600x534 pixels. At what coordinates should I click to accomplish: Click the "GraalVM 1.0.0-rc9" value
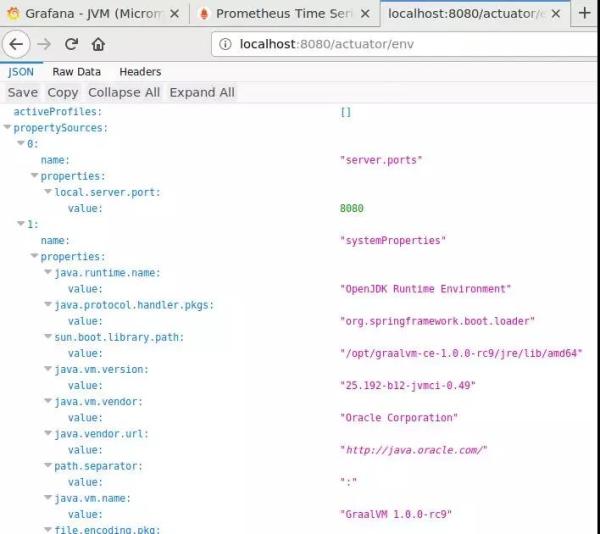(396, 514)
